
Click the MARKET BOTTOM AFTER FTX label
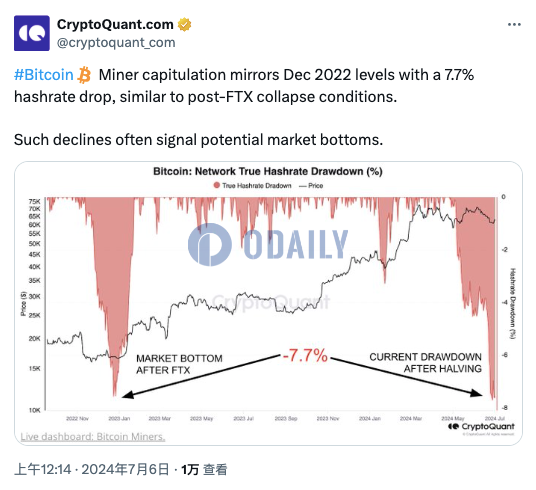pos(179,364)
